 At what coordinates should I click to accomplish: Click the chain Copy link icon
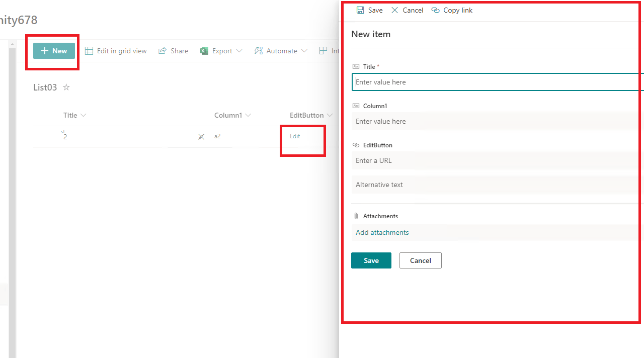click(x=436, y=10)
